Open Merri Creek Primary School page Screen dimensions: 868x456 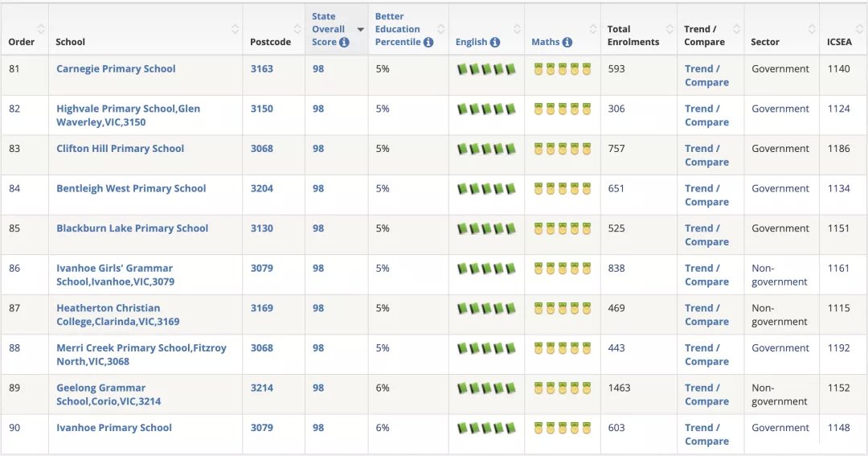[x=141, y=355]
